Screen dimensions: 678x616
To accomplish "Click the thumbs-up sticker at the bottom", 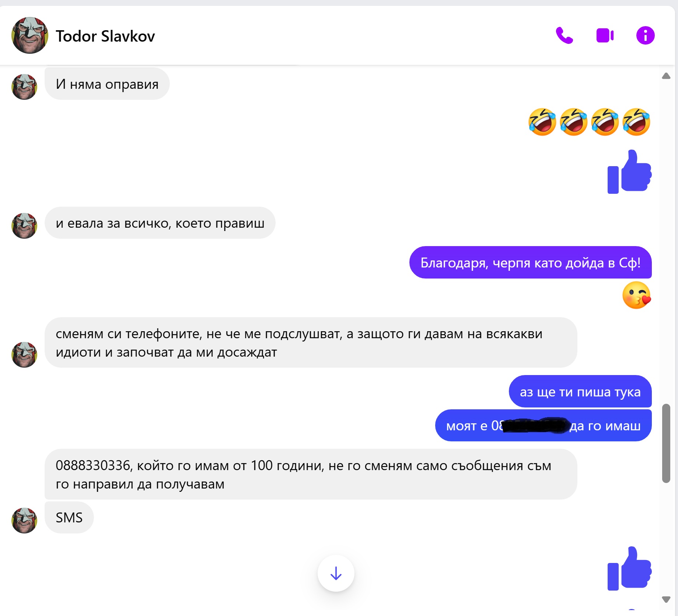I will click(x=629, y=568).
